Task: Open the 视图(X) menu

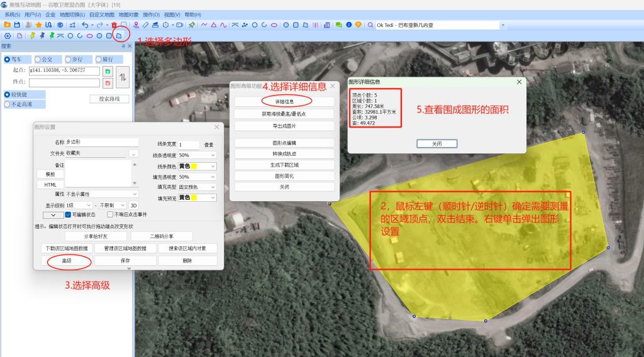Action: click(x=172, y=14)
